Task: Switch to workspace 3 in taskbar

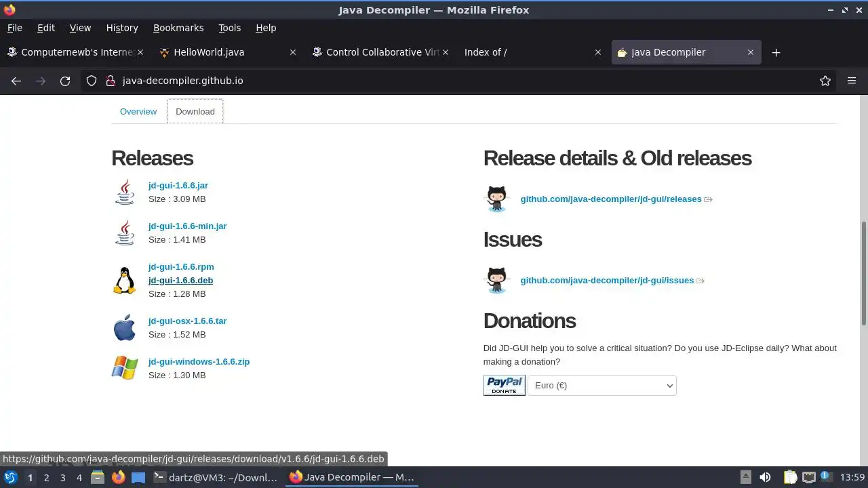Action: [62, 477]
